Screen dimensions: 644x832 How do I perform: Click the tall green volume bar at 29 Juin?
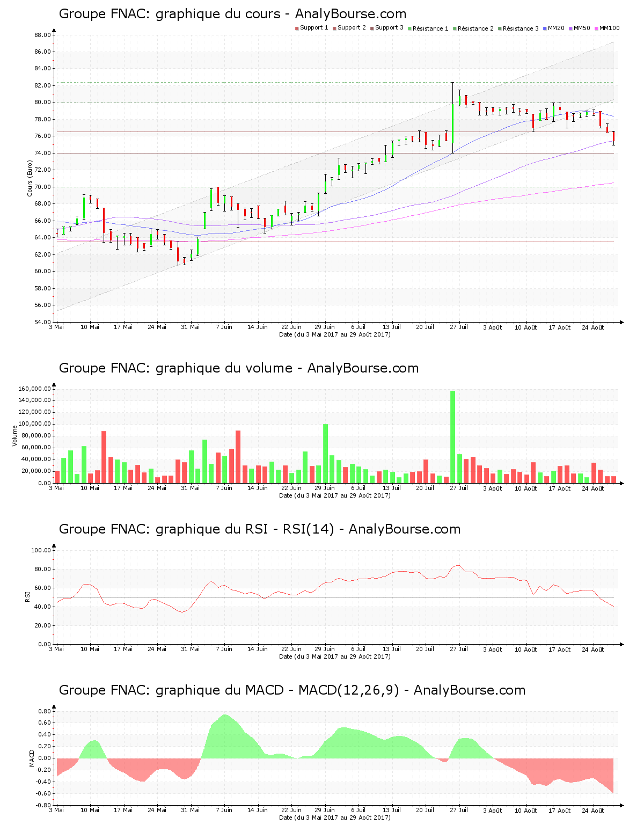point(325,454)
